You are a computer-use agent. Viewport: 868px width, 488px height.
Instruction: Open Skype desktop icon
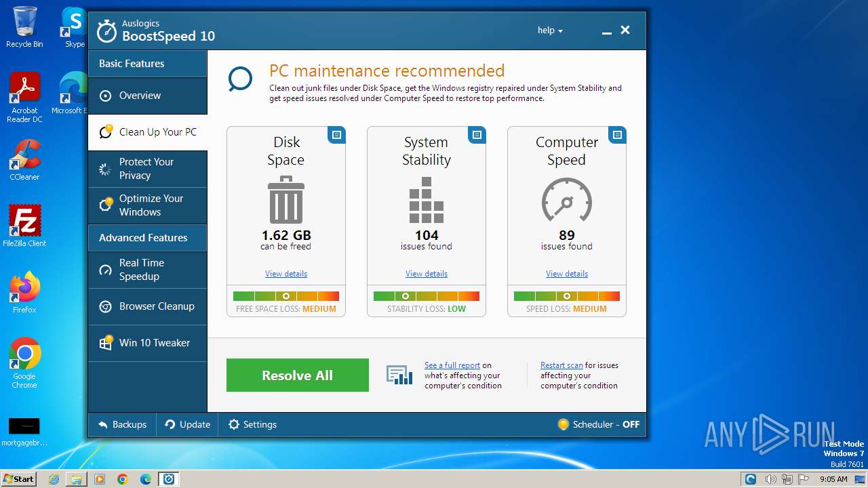(x=73, y=27)
